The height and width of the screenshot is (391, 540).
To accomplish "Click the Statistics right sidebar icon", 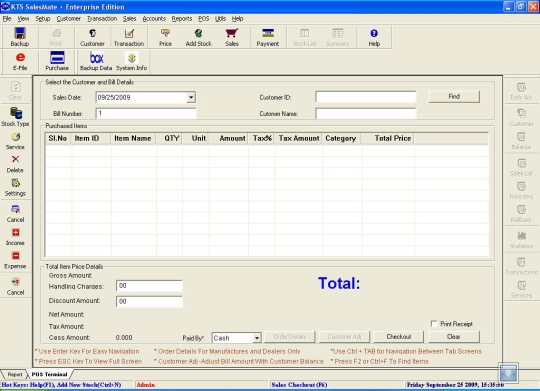I will coord(521,240).
